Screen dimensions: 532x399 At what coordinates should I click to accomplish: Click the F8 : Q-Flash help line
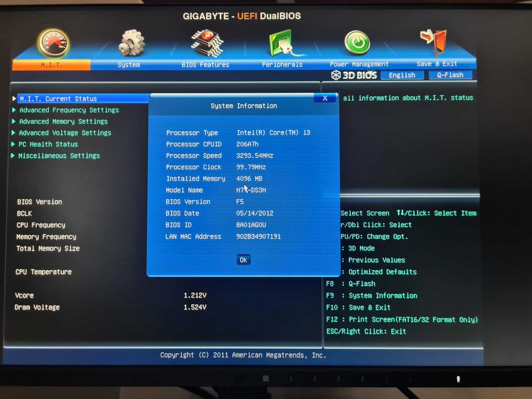pos(351,284)
